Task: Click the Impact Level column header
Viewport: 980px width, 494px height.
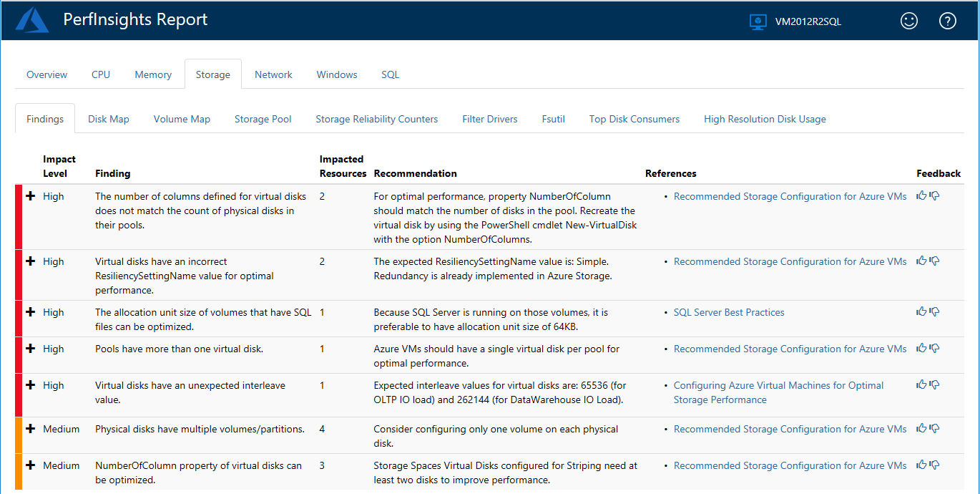Action: pyautogui.click(x=59, y=166)
